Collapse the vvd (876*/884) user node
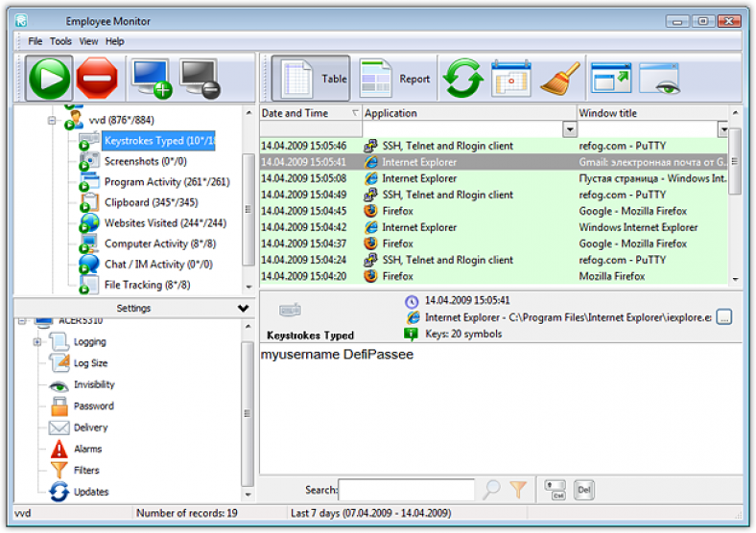Image resolution: width=756 pixels, height=533 pixels. click(x=52, y=120)
